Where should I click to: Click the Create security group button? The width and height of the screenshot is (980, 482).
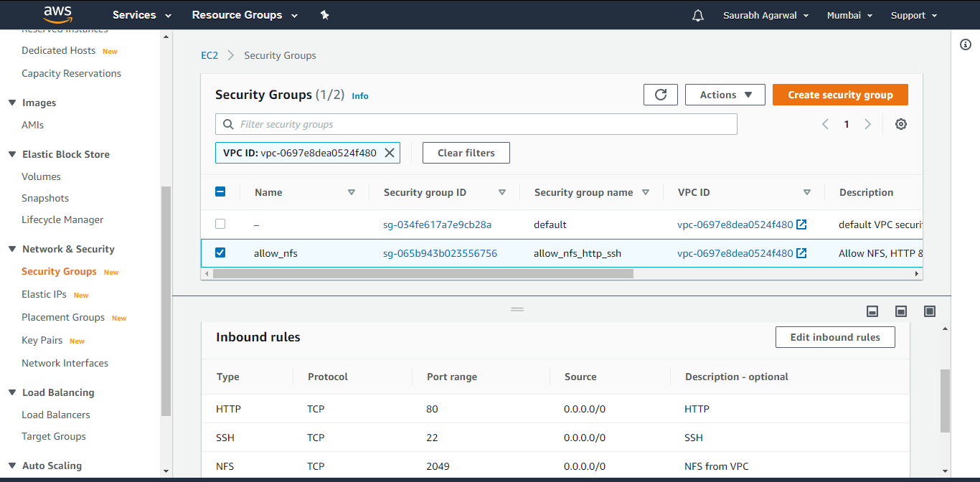click(x=840, y=94)
